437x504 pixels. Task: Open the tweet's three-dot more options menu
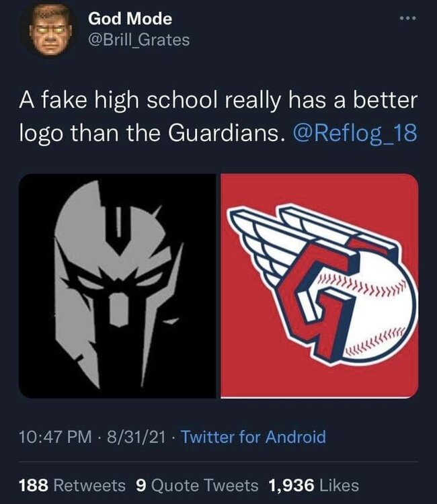407,18
